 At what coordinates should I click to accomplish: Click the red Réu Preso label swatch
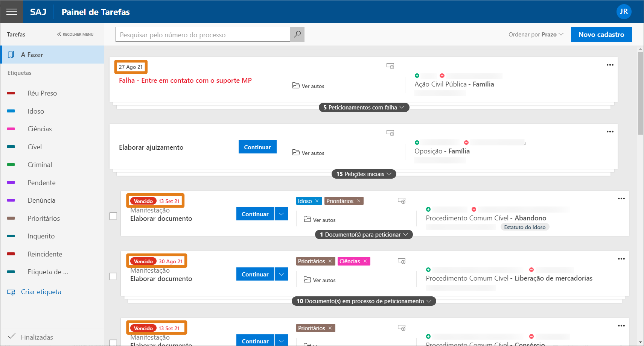[x=11, y=93]
